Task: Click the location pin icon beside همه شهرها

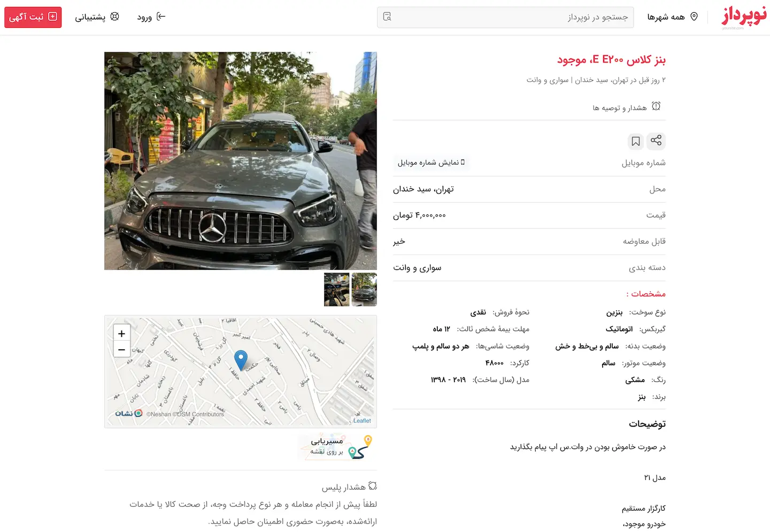Action: click(x=694, y=17)
